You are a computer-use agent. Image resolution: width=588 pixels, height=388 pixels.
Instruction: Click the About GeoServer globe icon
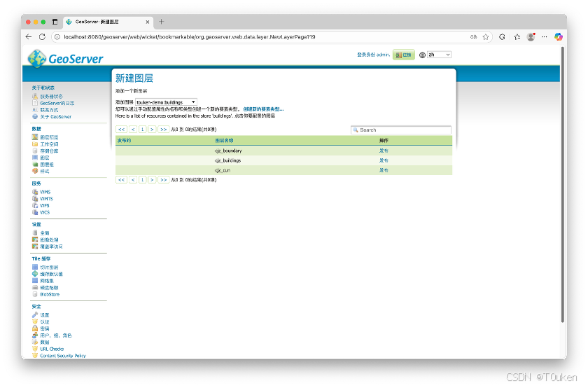[35, 117]
